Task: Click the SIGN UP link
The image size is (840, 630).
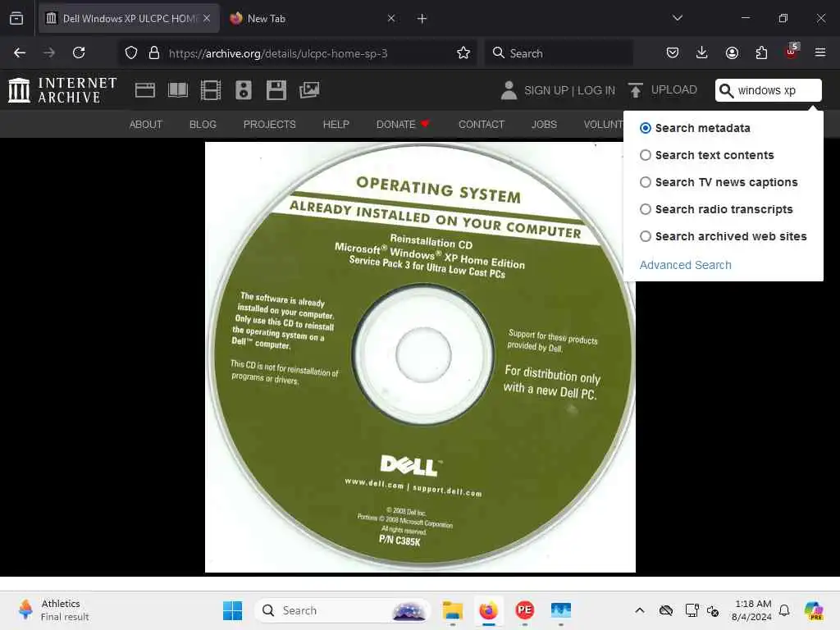Action: click(x=546, y=90)
